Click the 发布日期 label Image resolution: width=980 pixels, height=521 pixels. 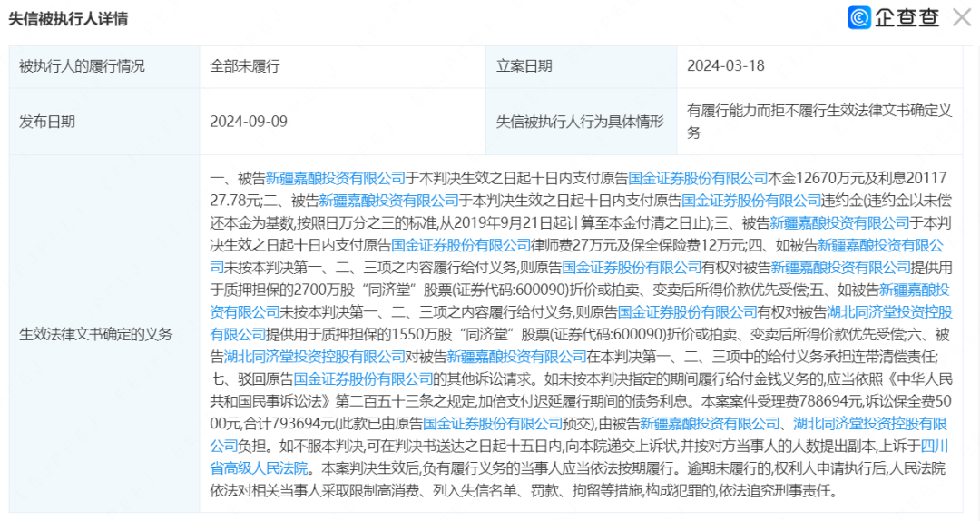point(47,122)
